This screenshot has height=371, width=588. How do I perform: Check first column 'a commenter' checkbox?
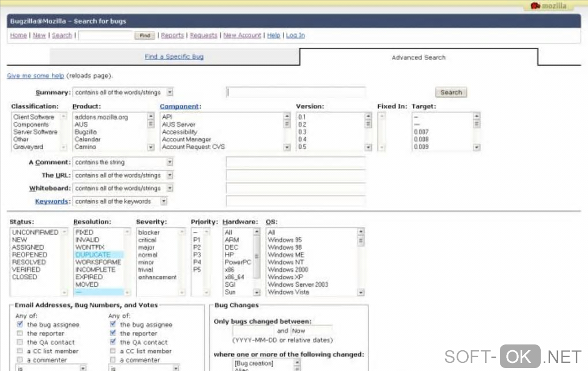coord(20,359)
